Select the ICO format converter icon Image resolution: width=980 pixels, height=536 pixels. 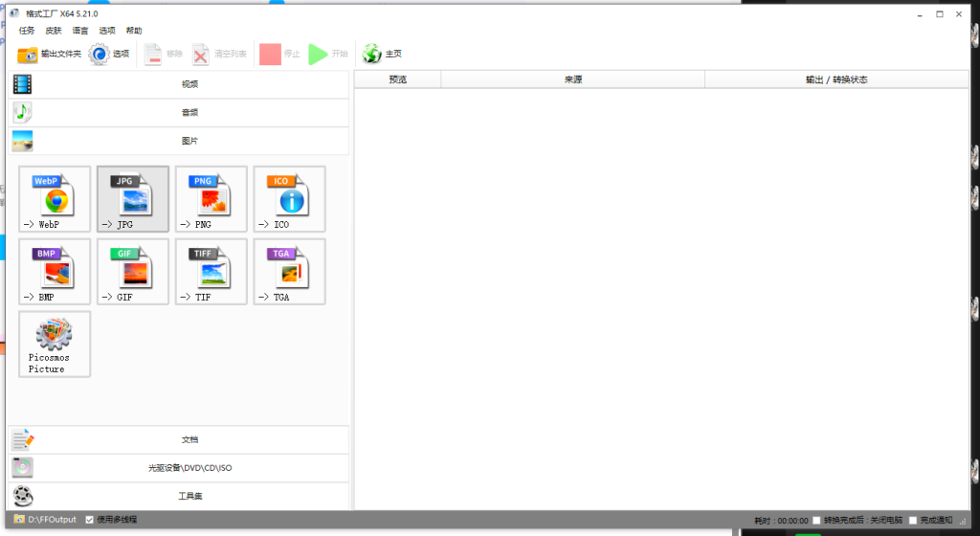click(290, 199)
